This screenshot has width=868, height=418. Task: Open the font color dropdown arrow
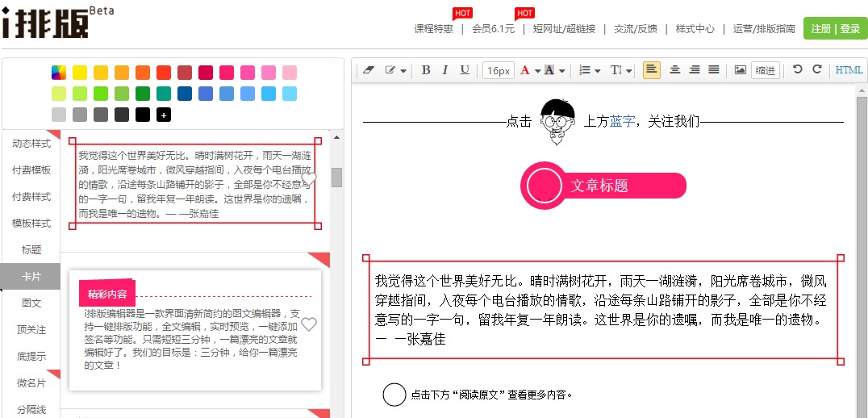pos(537,71)
